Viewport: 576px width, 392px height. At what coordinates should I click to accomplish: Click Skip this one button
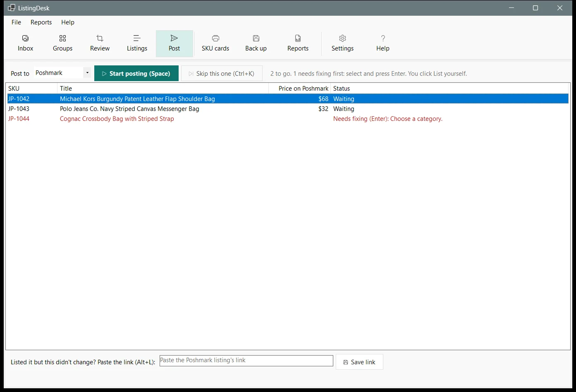point(222,73)
